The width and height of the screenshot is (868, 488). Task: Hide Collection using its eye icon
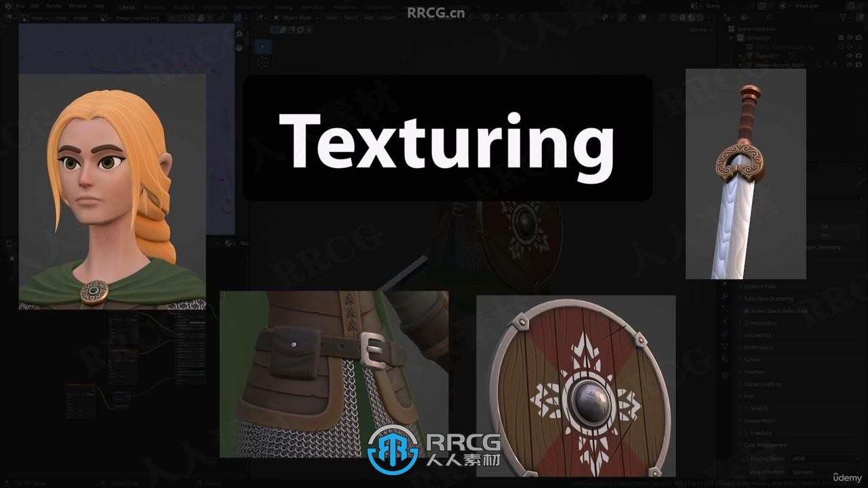click(850, 38)
